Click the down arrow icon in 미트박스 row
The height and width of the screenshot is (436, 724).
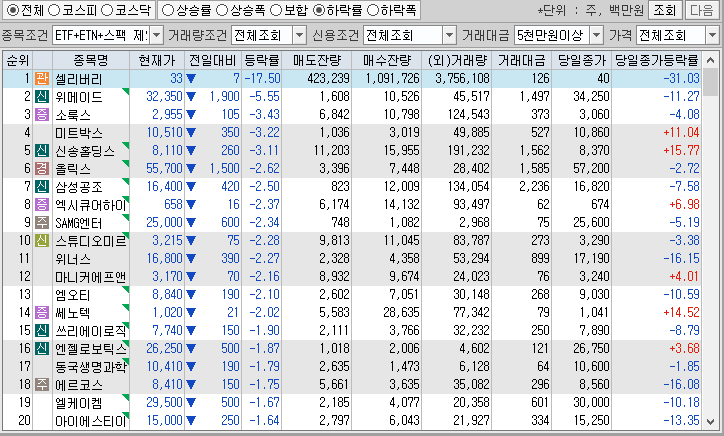pyautogui.click(x=191, y=133)
